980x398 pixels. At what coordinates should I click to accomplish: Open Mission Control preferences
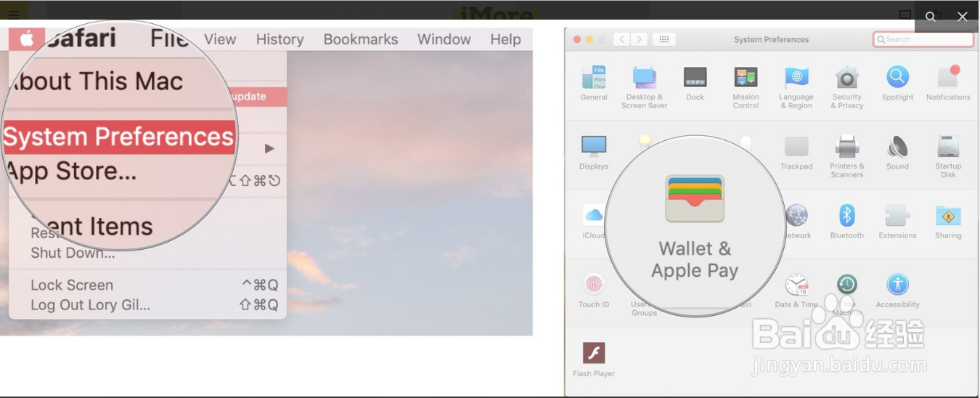[746, 87]
